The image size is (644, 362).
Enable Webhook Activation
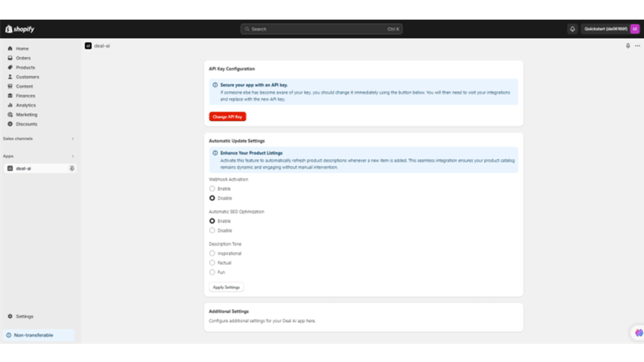(212, 189)
